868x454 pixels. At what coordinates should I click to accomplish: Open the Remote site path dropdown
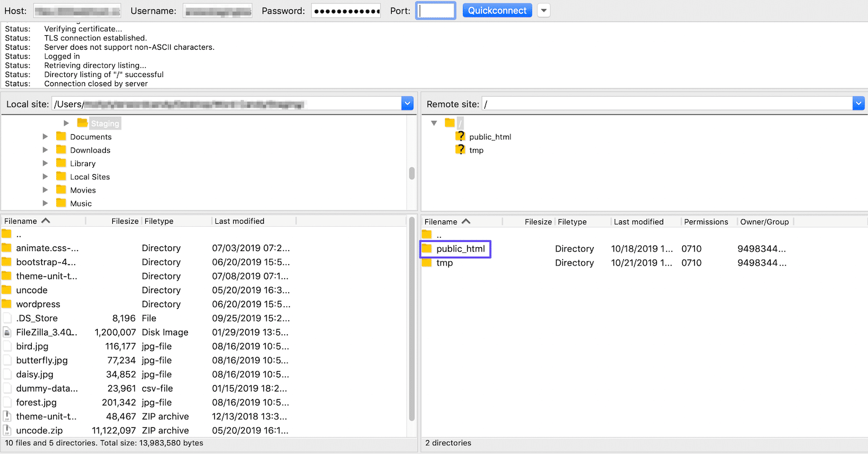pos(858,103)
